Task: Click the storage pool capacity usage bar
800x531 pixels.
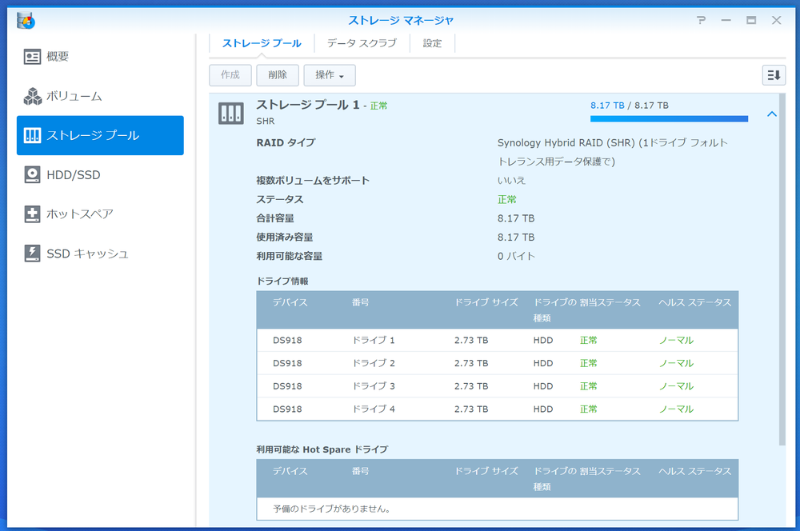Action: click(668, 118)
